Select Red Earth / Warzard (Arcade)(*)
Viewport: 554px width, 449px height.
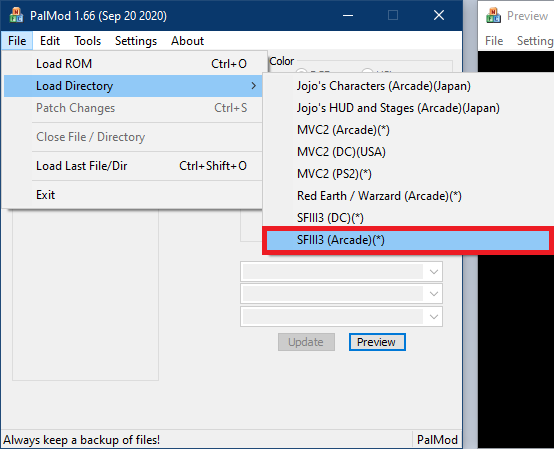click(408, 196)
